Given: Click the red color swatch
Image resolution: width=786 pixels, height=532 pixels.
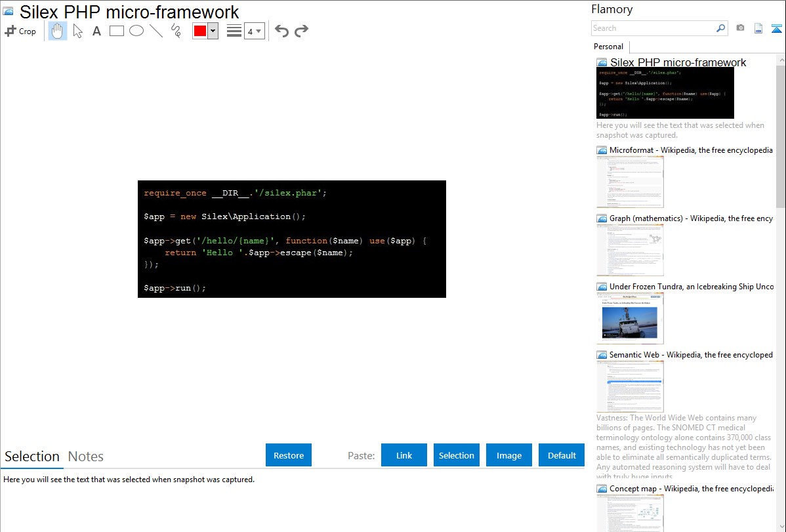Looking at the screenshot, I should [x=200, y=31].
